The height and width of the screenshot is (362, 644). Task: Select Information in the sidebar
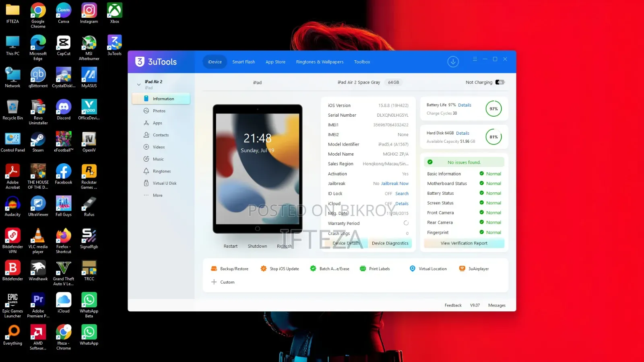(161, 99)
